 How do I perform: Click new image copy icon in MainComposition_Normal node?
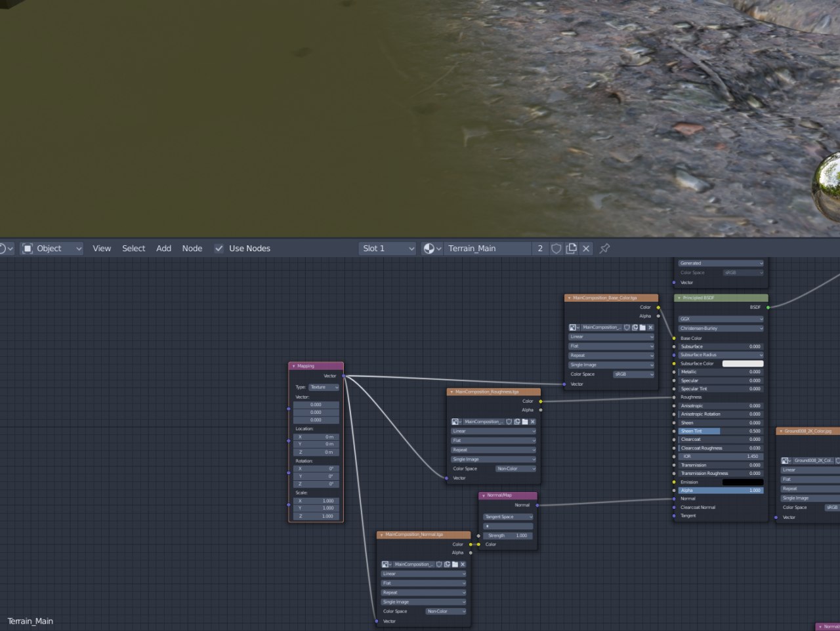447,564
